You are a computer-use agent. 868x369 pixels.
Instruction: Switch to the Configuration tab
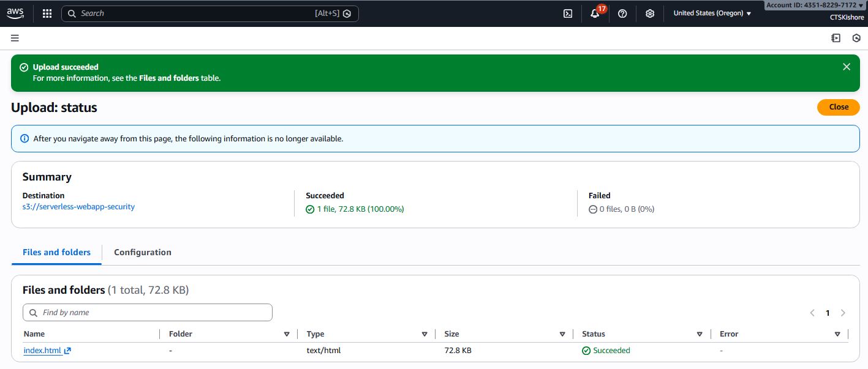point(143,252)
